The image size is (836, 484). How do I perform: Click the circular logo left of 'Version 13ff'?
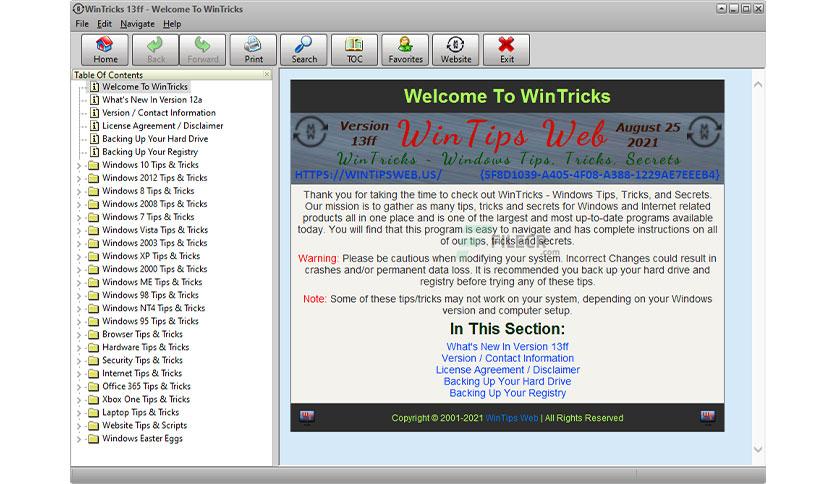(310, 131)
